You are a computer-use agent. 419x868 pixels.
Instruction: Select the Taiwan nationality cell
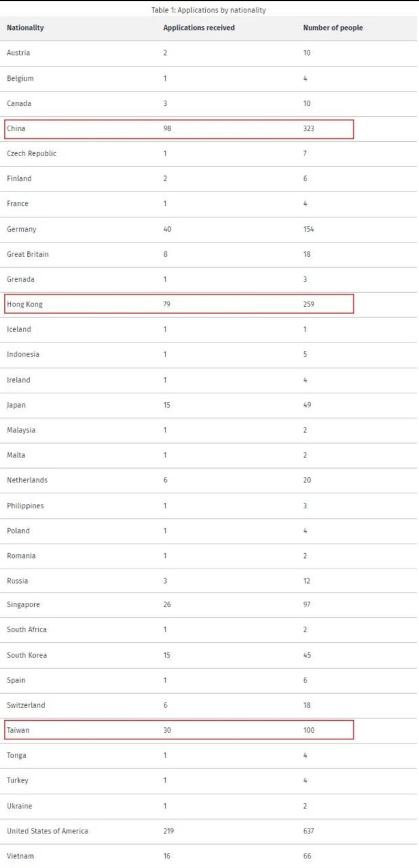coord(18,730)
